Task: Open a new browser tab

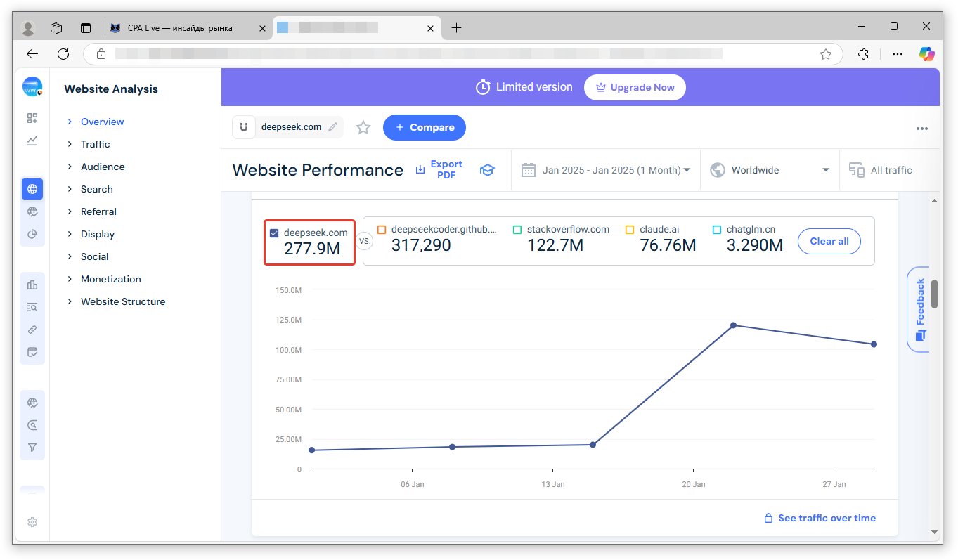Action: [x=456, y=28]
